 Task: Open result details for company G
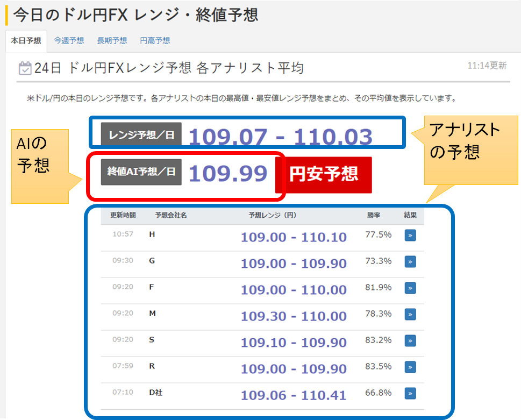click(x=410, y=261)
